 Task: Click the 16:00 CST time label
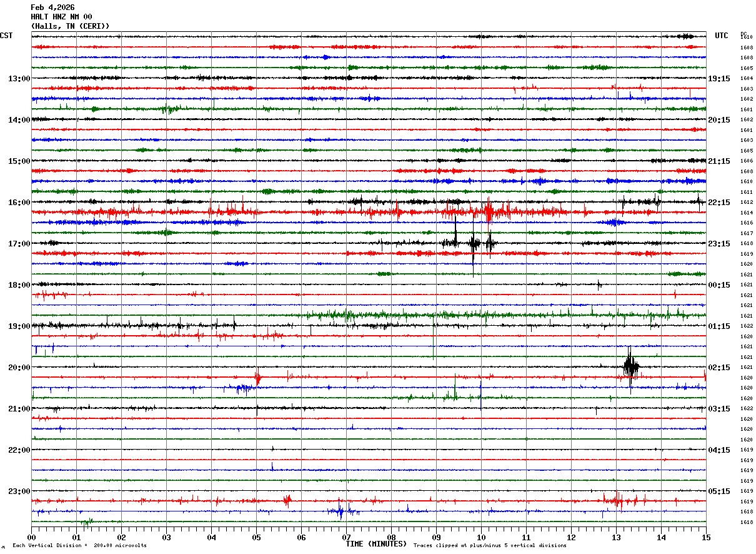(19, 203)
